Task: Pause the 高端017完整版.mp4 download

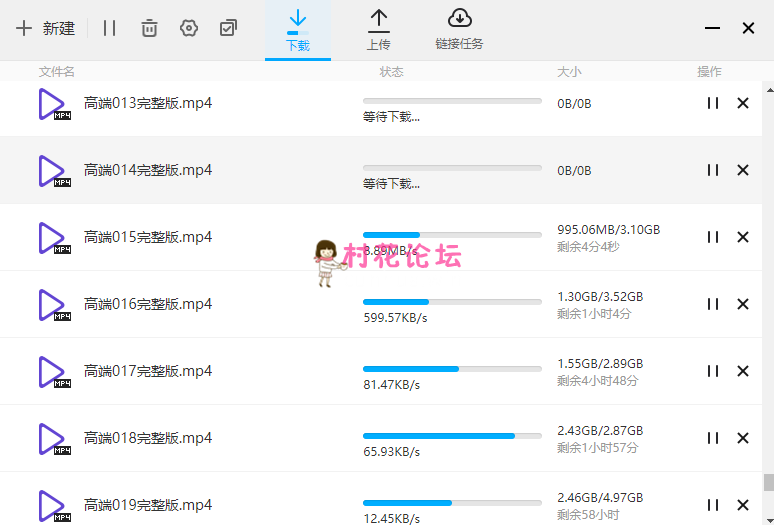Action: (x=713, y=371)
